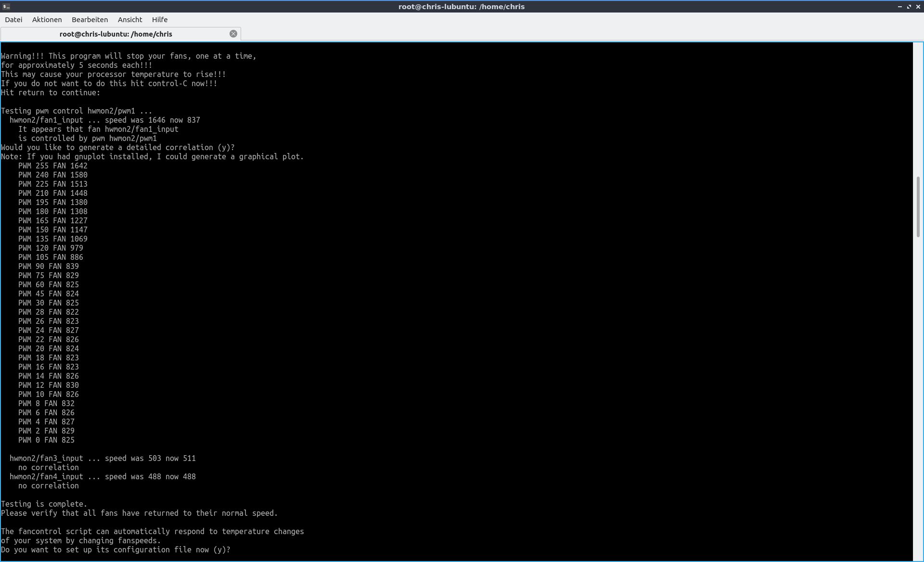This screenshot has height=562, width=924.
Task: Minimize the terminal window
Action: coord(899,6)
